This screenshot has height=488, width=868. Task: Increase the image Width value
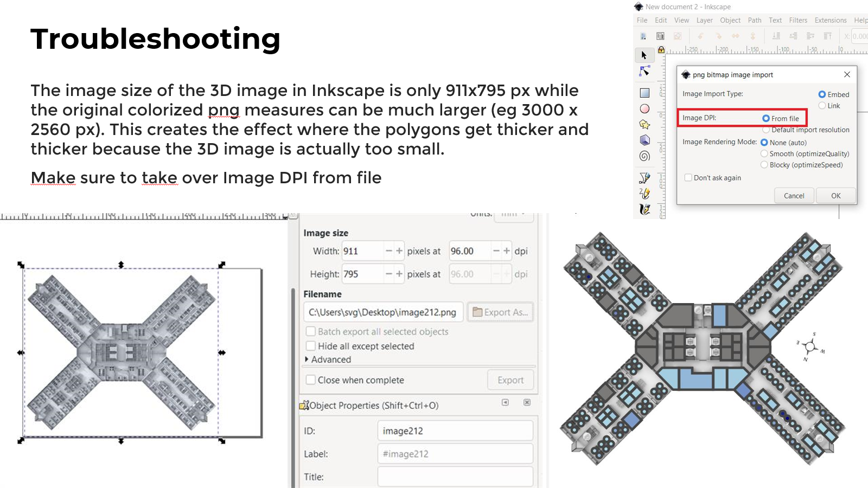pyautogui.click(x=399, y=251)
